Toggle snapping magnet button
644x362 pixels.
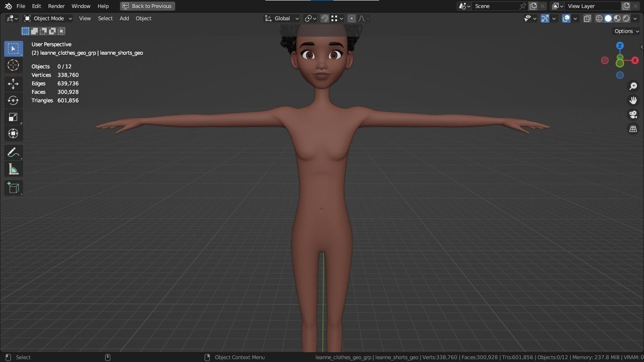tap(325, 18)
